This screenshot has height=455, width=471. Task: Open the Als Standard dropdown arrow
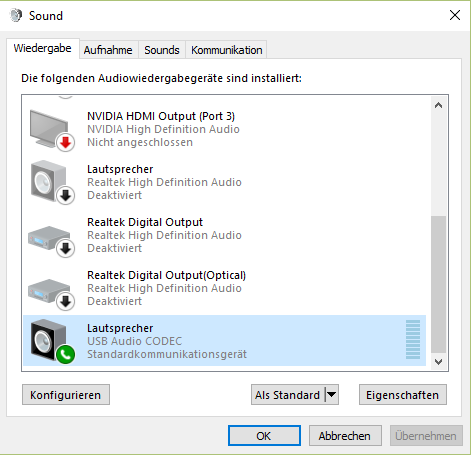tap(332, 395)
